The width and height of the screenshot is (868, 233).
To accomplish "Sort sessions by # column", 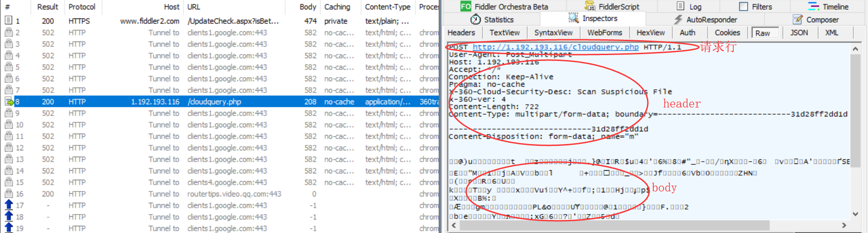I will point(7,7).
